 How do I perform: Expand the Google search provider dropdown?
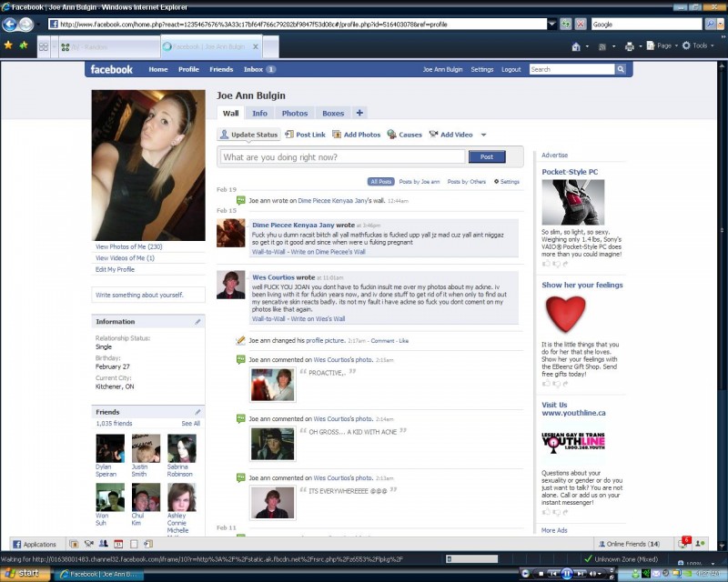coord(721,25)
